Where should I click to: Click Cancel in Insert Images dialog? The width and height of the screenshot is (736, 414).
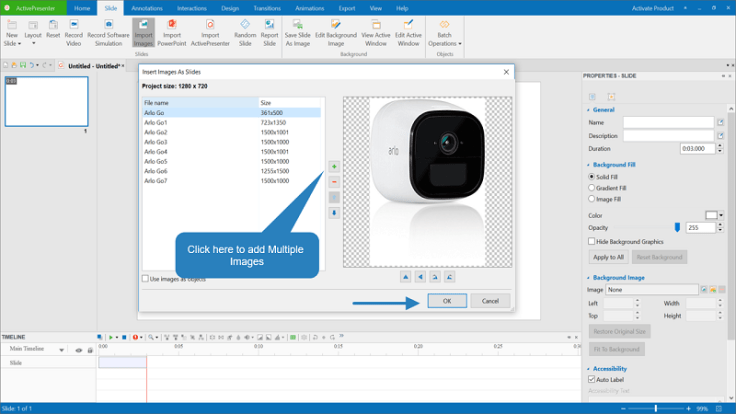click(x=490, y=301)
